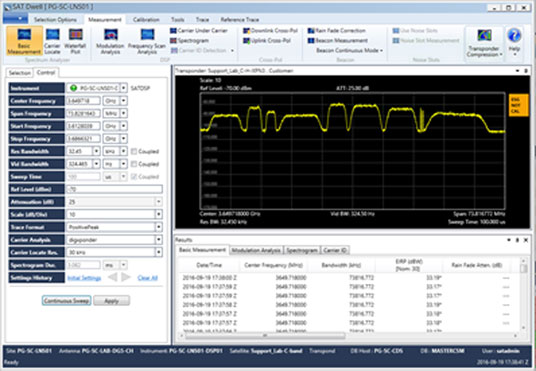Go to previous settings history arrow
The height and width of the screenshot is (371, 536).
tap(112, 277)
